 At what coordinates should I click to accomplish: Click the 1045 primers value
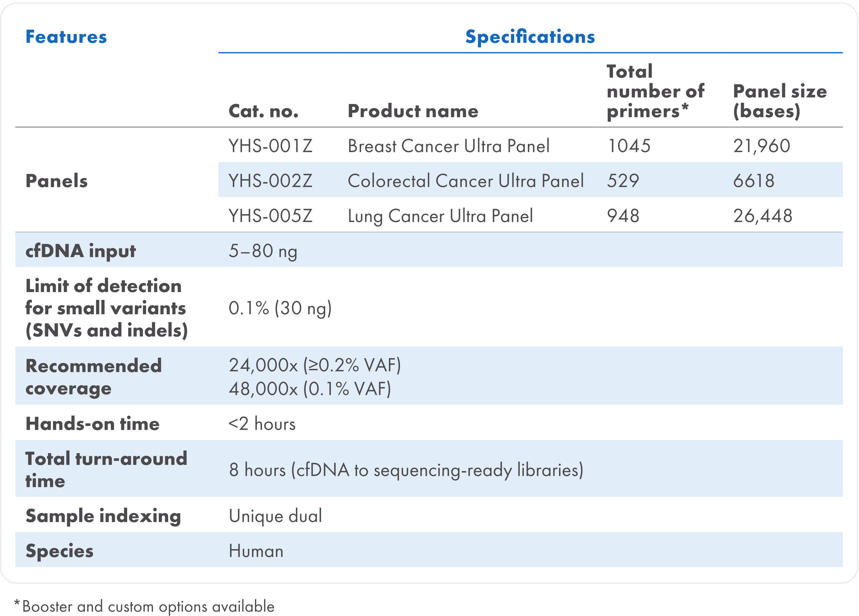(x=629, y=146)
